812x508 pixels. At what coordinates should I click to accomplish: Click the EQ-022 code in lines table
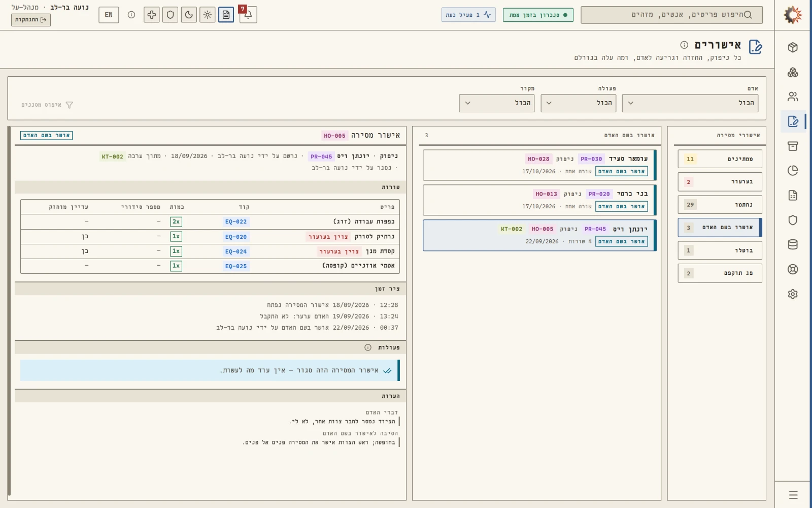click(x=236, y=222)
